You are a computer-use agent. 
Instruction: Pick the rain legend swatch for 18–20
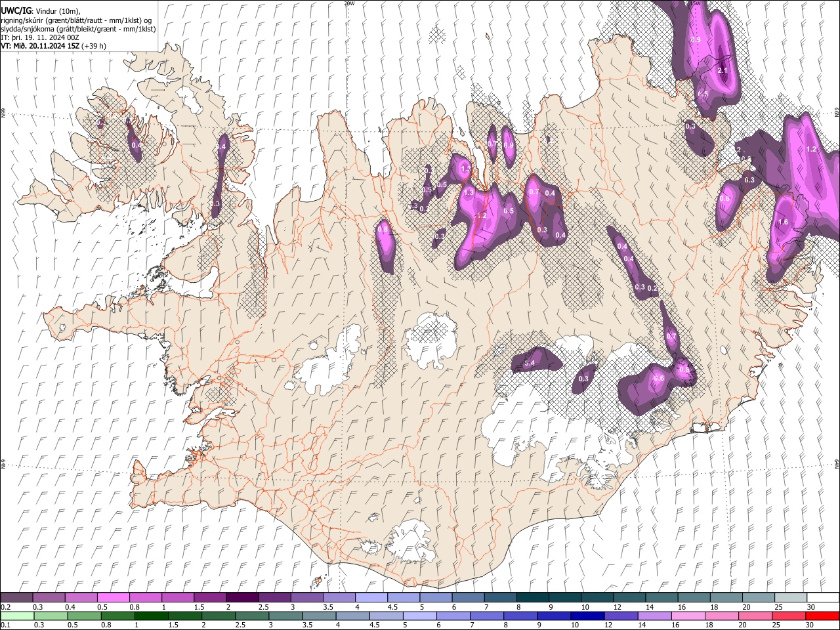coord(723,616)
